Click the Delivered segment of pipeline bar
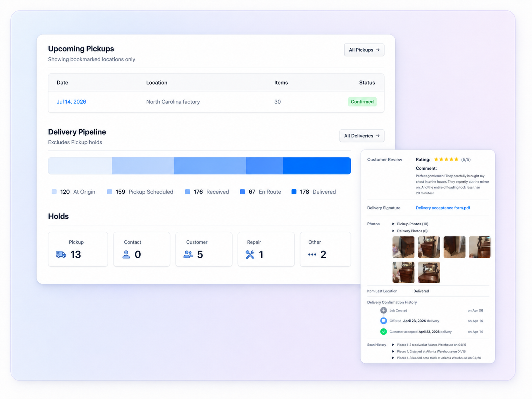Viewport: 532px width, 399px height. click(x=317, y=166)
